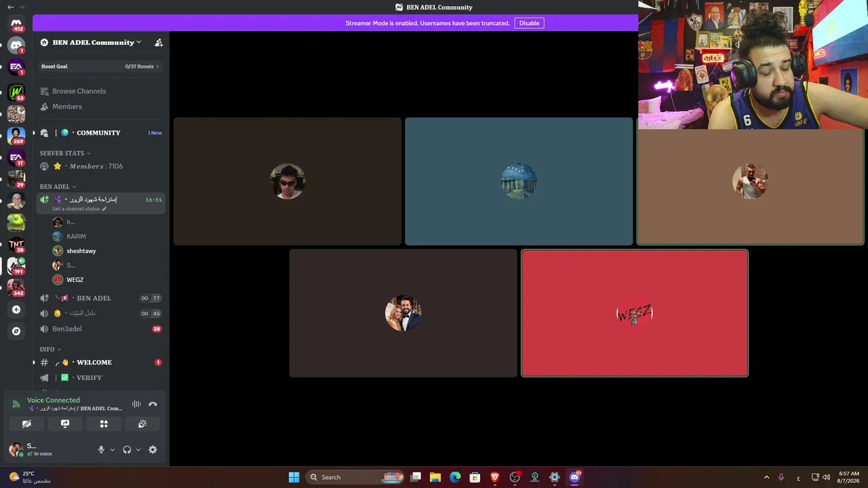
Task: Open the EA server with 17 notifications
Action: [16, 158]
